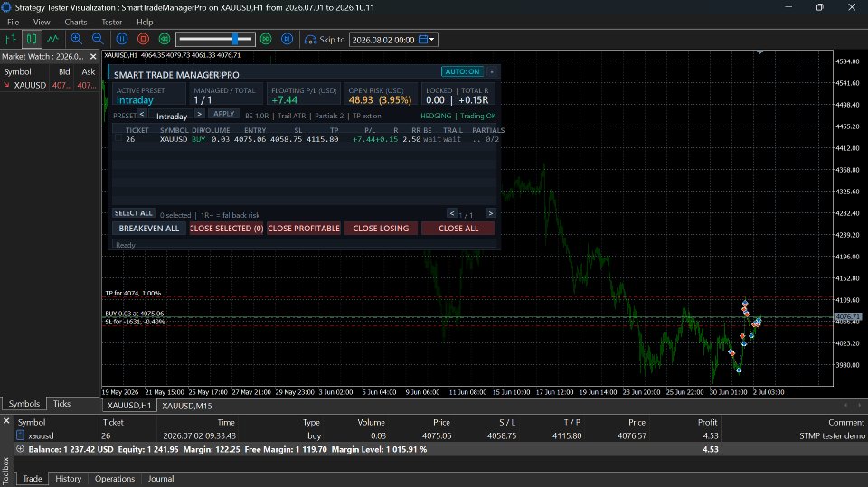The width and height of the screenshot is (868, 487).
Task: Go to next preset with right arrow
Action: [x=199, y=114]
